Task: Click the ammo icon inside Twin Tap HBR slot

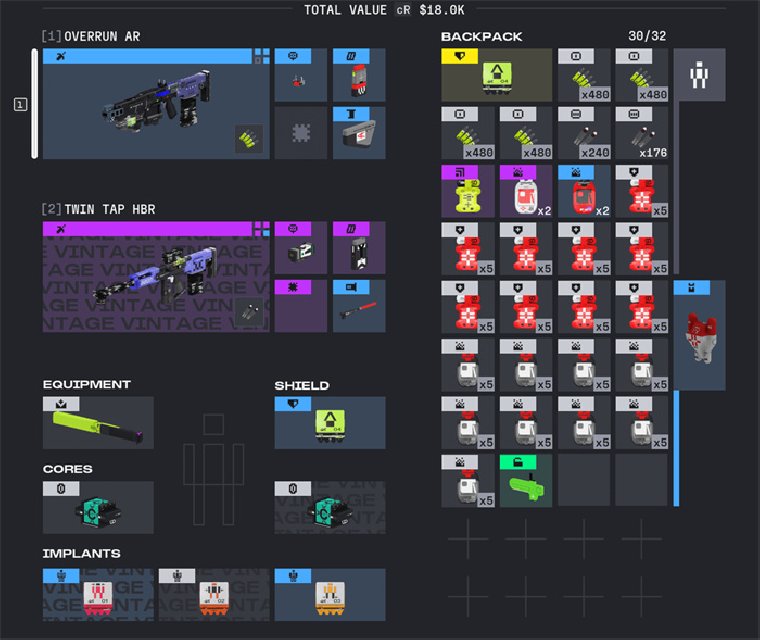Action: 249,313
